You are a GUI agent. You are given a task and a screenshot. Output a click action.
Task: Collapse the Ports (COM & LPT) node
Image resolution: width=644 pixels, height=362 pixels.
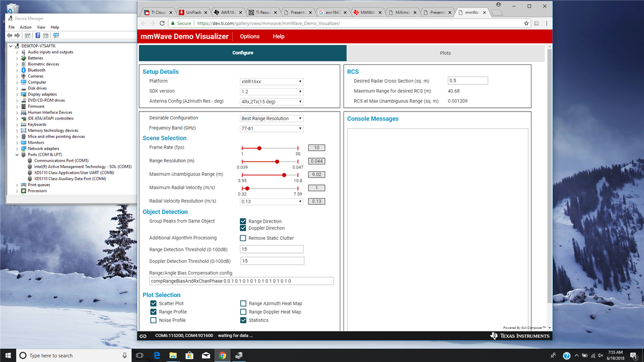pyautogui.click(x=17, y=155)
